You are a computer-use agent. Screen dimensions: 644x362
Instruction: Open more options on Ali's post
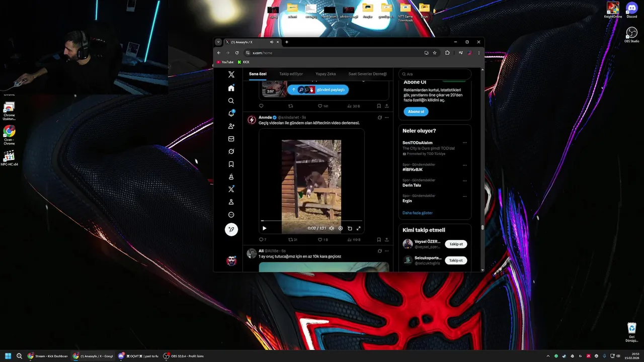386,251
